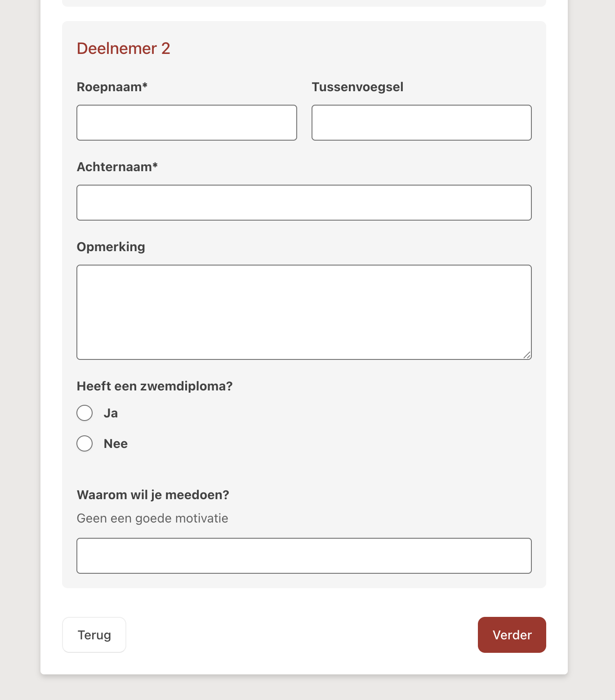
Task: Click the 'Roepnaam*' field label
Action: click(x=112, y=87)
